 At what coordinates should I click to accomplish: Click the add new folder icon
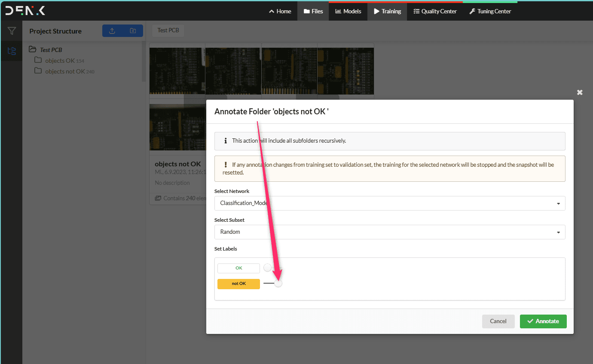click(x=133, y=31)
